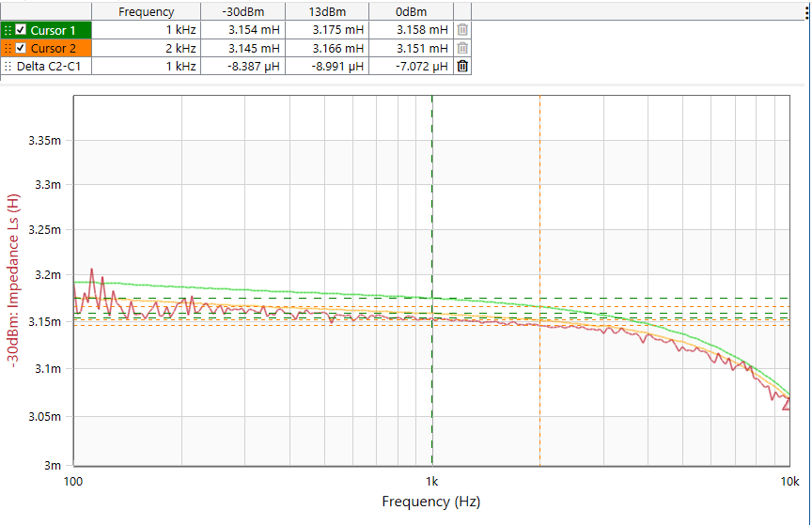Select the Delta C2-C1 label

pos(49,67)
